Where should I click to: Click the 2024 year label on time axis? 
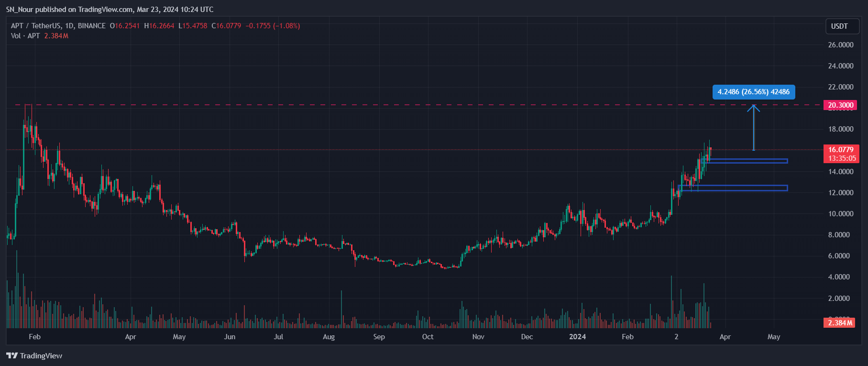(578, 337)
